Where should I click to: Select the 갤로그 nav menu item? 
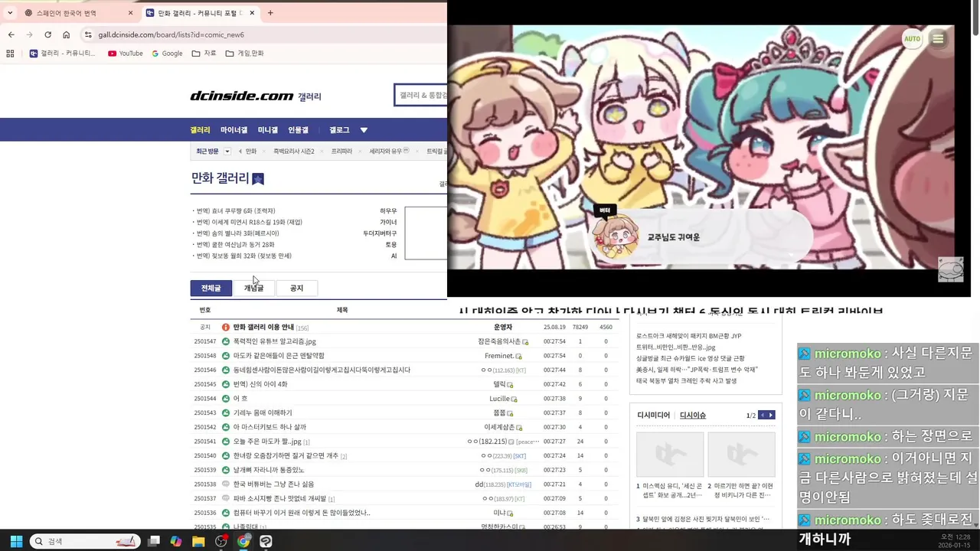click(x=339, y=130)
